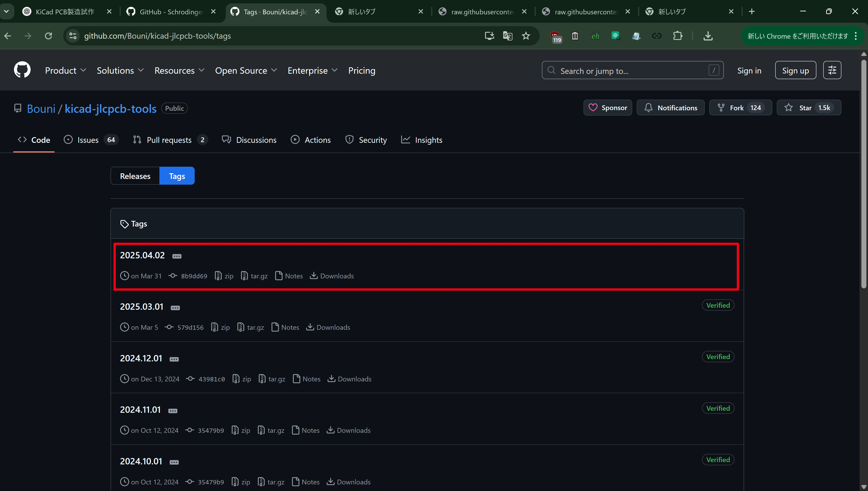Expand the Open Source menu
This screenshot has height=491, width=868.
pos(246,70)
